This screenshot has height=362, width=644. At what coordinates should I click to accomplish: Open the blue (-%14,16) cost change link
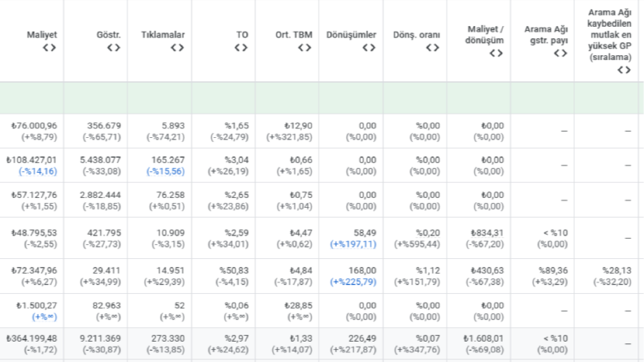click(x=38, y=171)
